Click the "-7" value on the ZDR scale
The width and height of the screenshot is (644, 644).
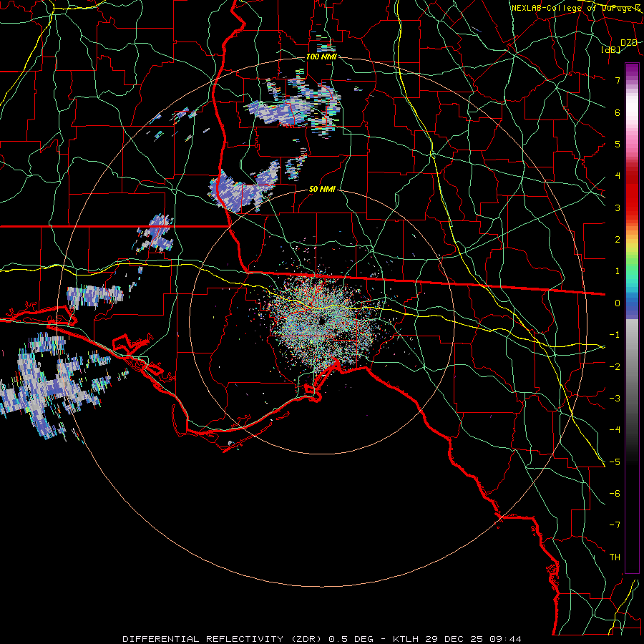coord(615,525)
